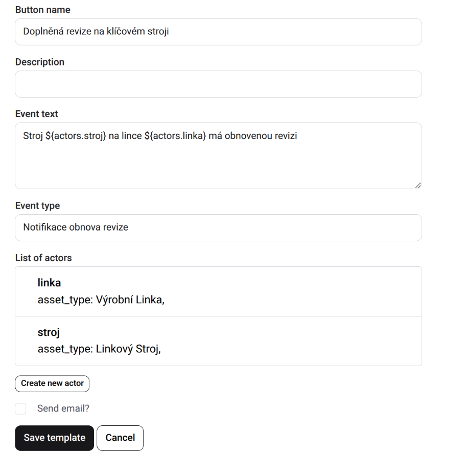Viewport: 467px width, 476px height.
Task: Cancel editing the template
Action: point(120,438)
